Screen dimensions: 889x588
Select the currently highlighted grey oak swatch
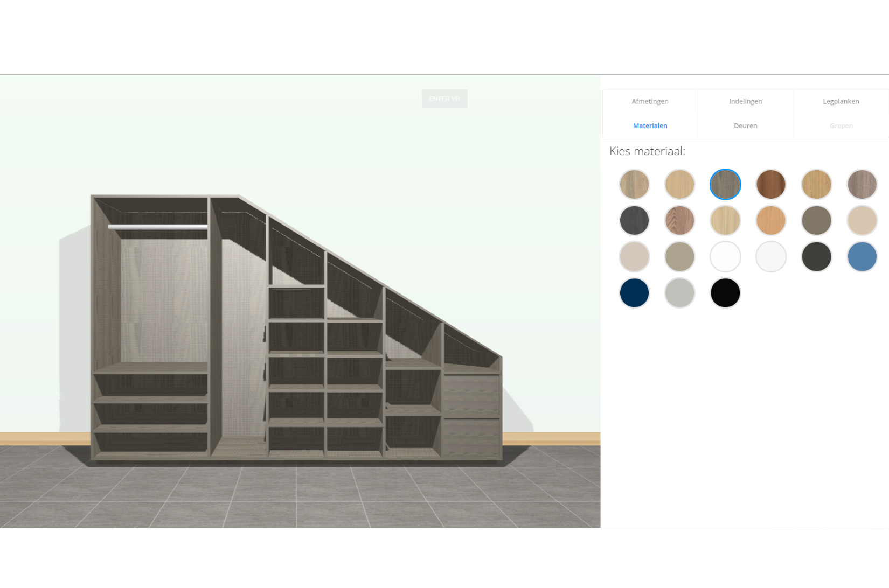point(725,184)
